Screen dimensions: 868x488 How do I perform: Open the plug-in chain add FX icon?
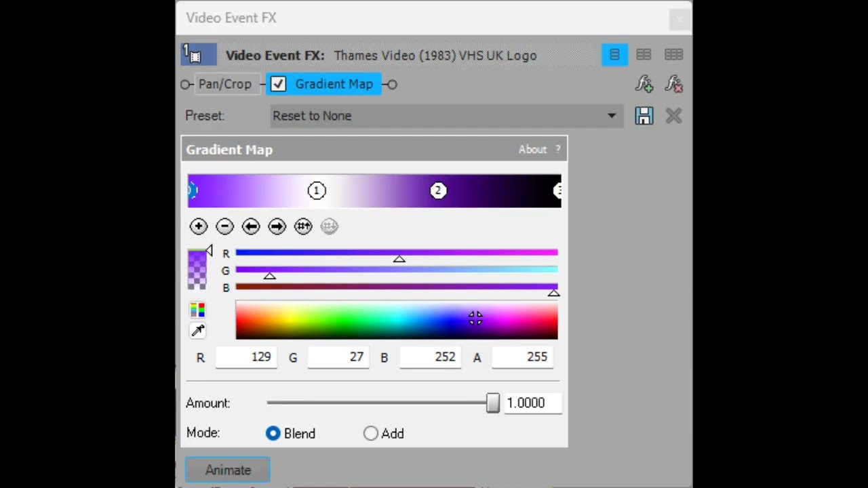pyautogui.click(x=644, y=84)
